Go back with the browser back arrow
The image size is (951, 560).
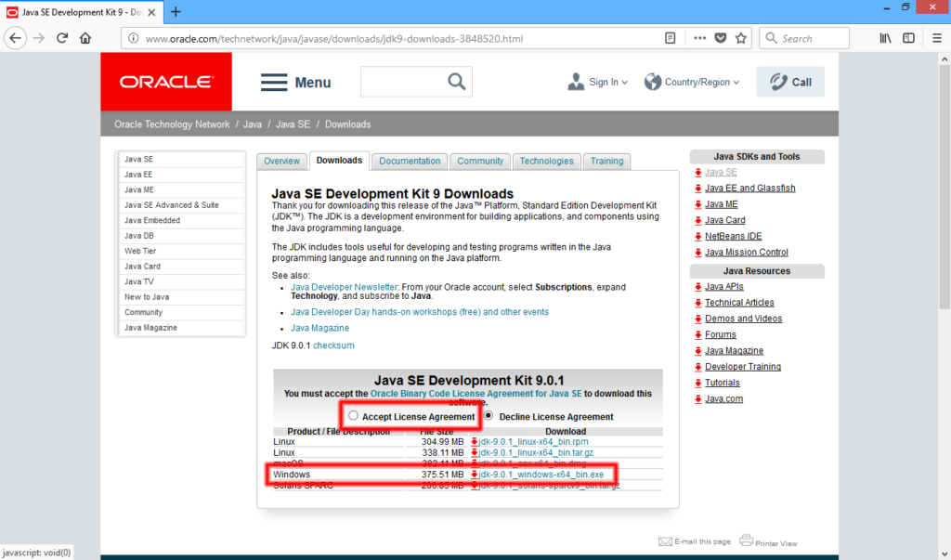(15, 38)
